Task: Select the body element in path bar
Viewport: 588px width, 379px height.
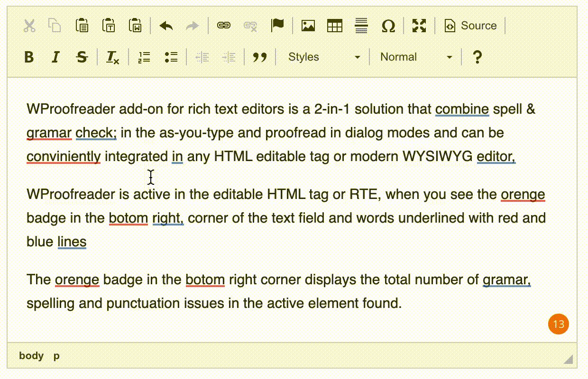Action: click(31, 356)
